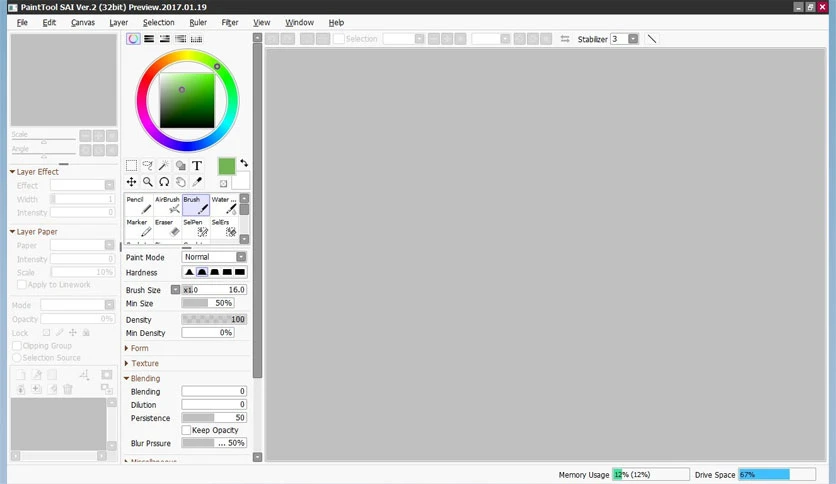Open the Layer menu
Viewport: 836px width, 484px height.
[118, 22]
